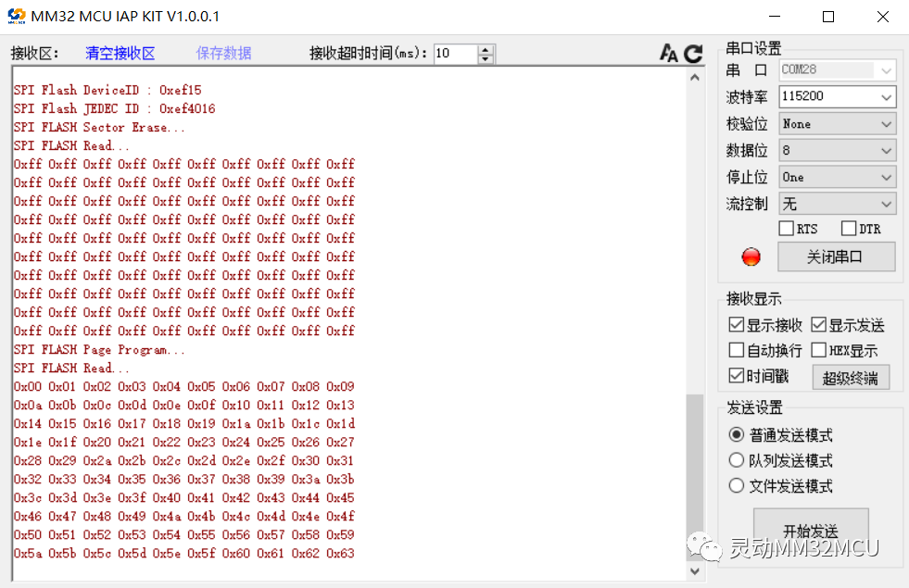Viewport: 909px width, 588px height.
Task: Maximize the MM32 MCU IAP KIT window
Action: 828,17
